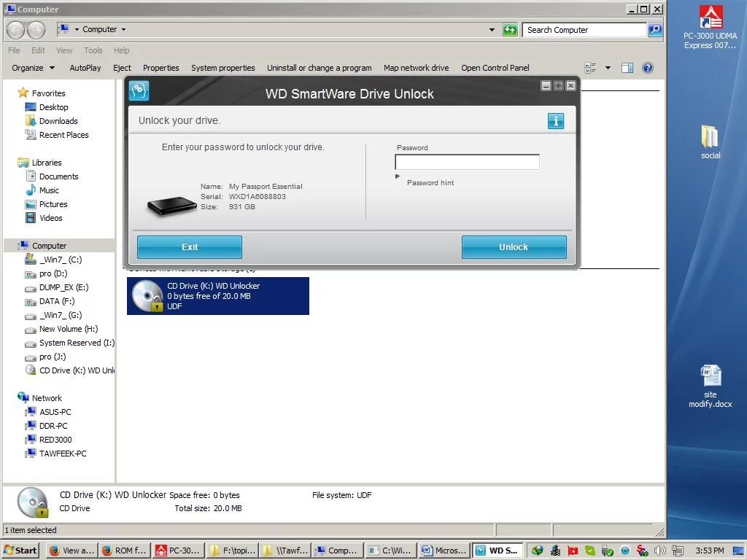Click the WD SmartWare logo icon
747x560 pixels.
coord(139,90)
